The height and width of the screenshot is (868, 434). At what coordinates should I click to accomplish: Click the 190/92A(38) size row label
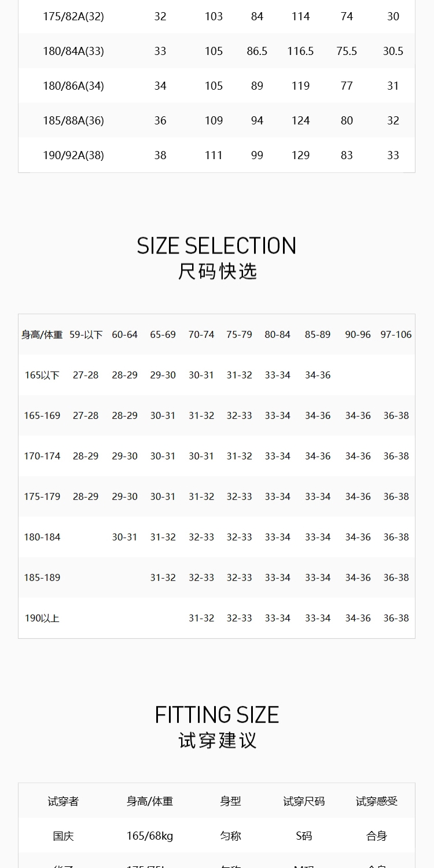73,155
